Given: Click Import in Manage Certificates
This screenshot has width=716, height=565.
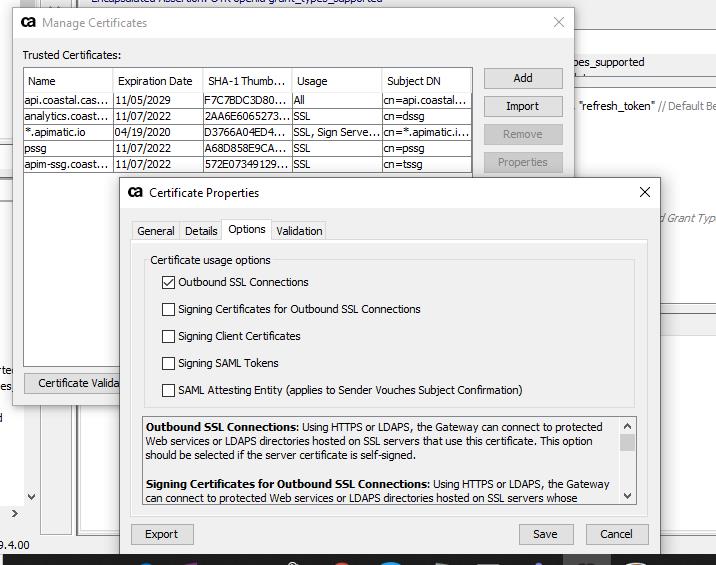Looking at the screenshot, I should (x=523, y=106).
